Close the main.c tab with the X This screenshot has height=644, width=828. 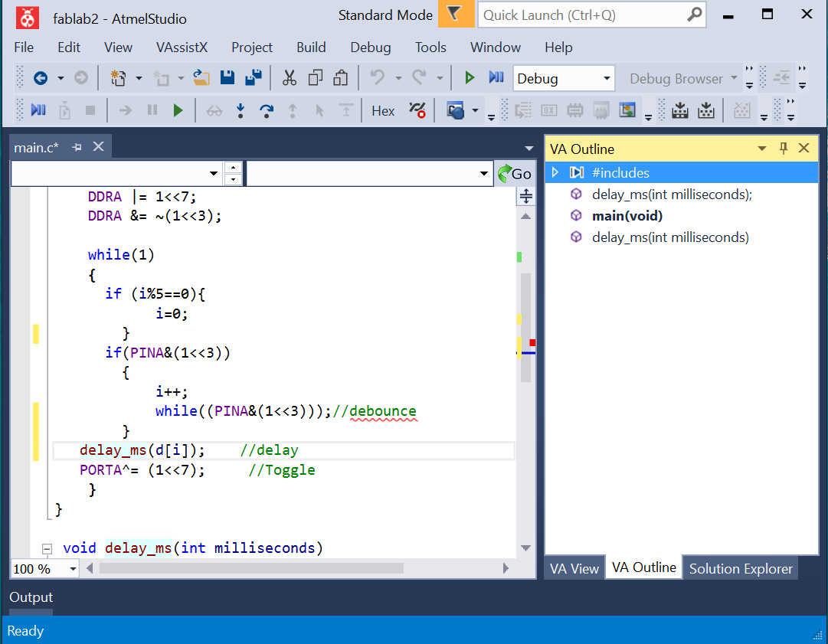pos(98,146)
